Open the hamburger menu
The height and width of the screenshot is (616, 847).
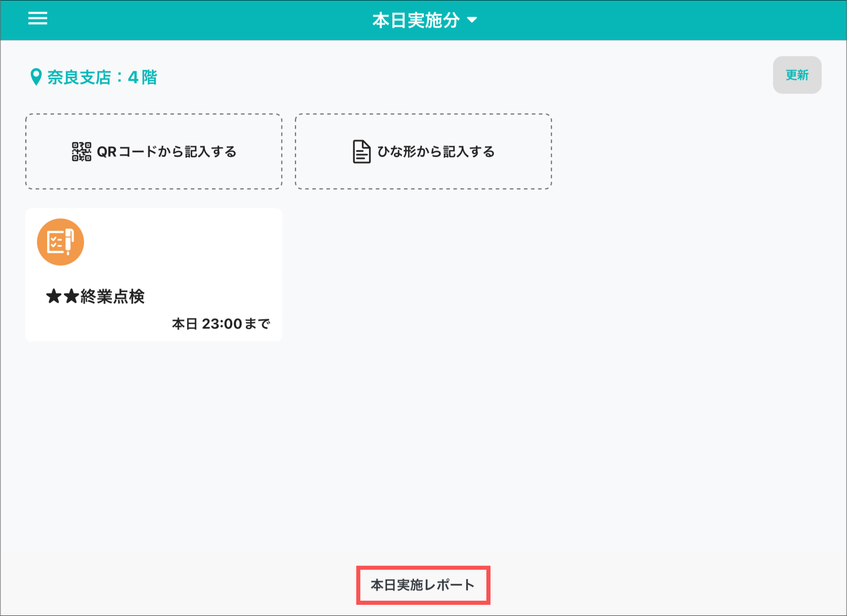tap(37, 19)
